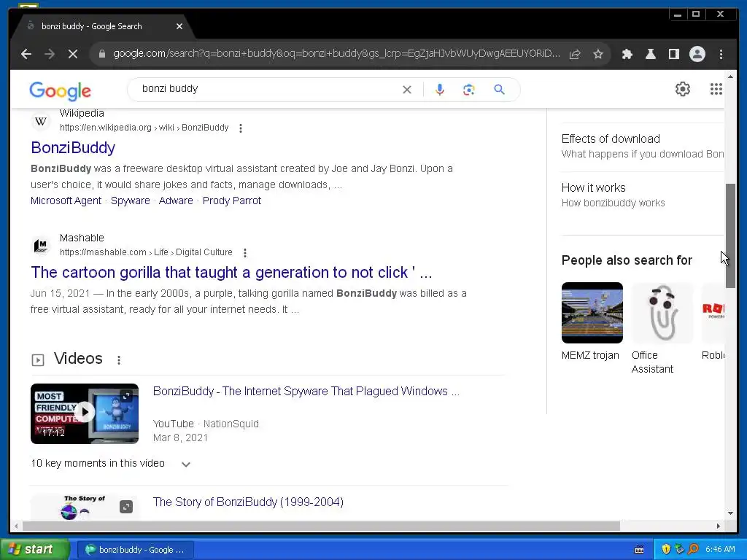Open the profile avatar icon
747x560 pixels.
coord(697,54)
